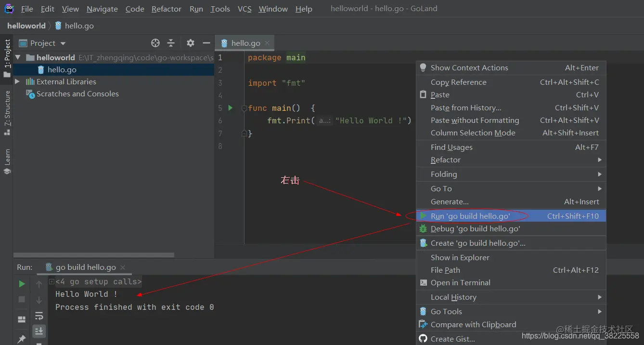Select Scratches and Consoles in Project tree
Screen dimensions: 644x345
coord(77,93)
